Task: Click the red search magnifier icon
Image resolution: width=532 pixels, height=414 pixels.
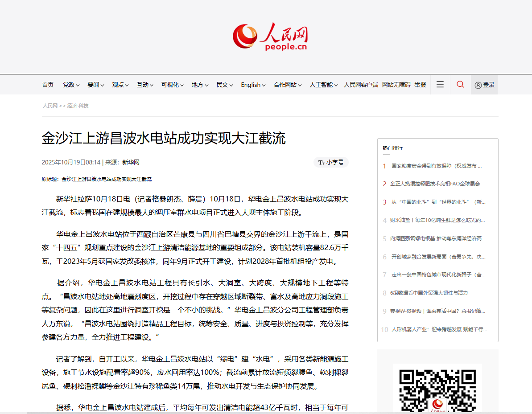Action: coord(460,85)
